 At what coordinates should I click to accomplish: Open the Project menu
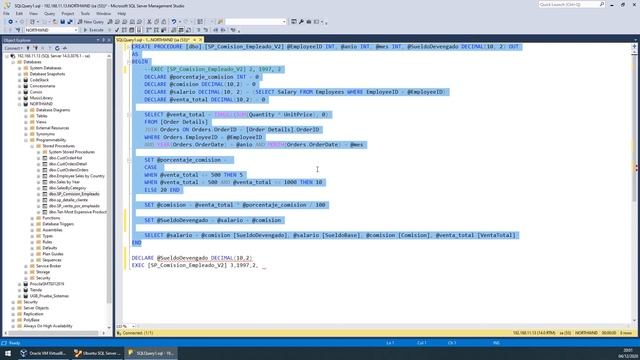click(x=68, y=13)
